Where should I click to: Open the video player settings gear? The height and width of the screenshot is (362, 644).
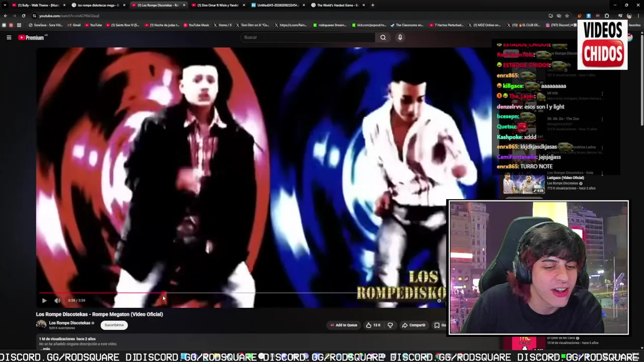tap(439, 301)
